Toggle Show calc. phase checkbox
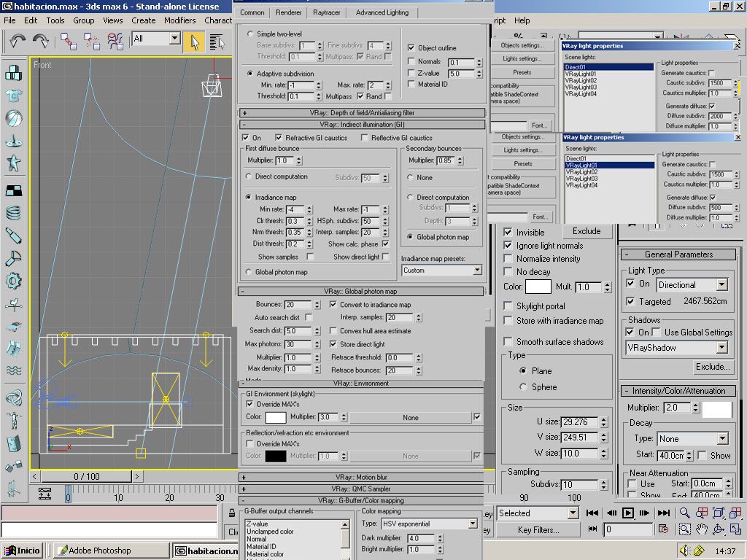Screen dimensions: 747x560 tap(385, 244)
